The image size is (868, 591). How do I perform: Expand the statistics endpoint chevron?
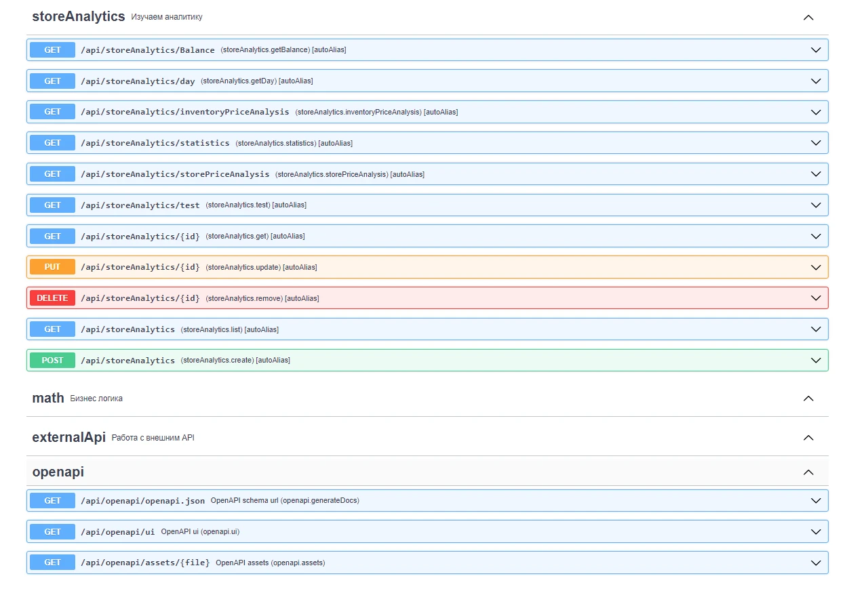(816, 143)
